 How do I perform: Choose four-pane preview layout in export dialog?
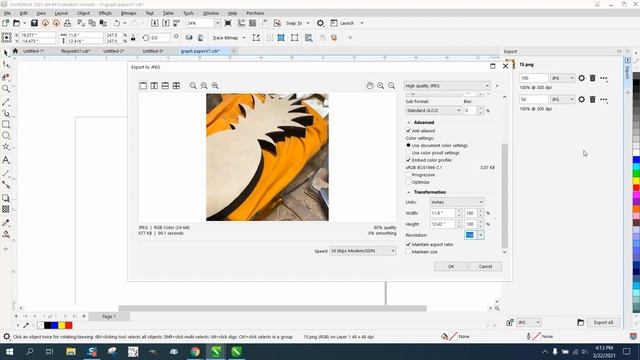pos(176,86)
